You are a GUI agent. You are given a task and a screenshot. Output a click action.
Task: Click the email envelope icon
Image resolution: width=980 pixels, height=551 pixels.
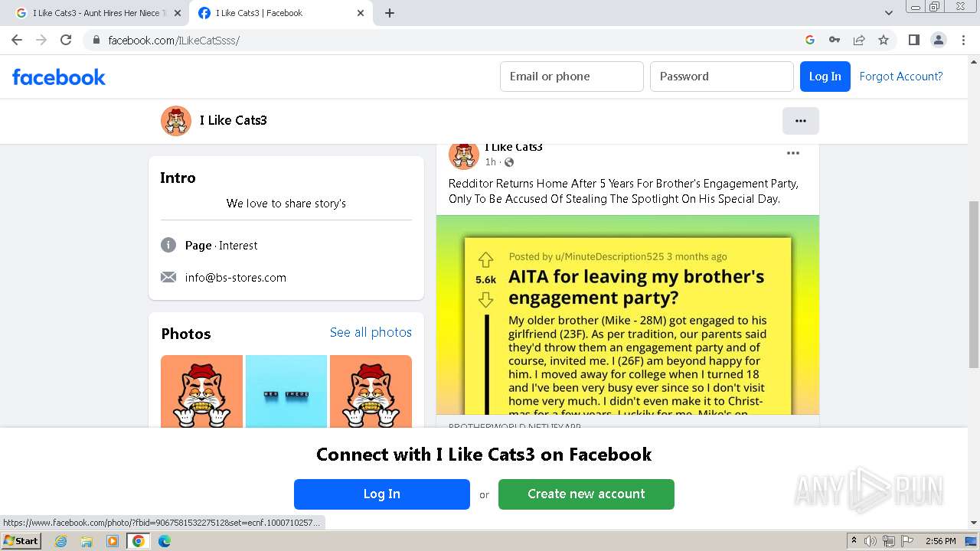click(x=168, y=277)
